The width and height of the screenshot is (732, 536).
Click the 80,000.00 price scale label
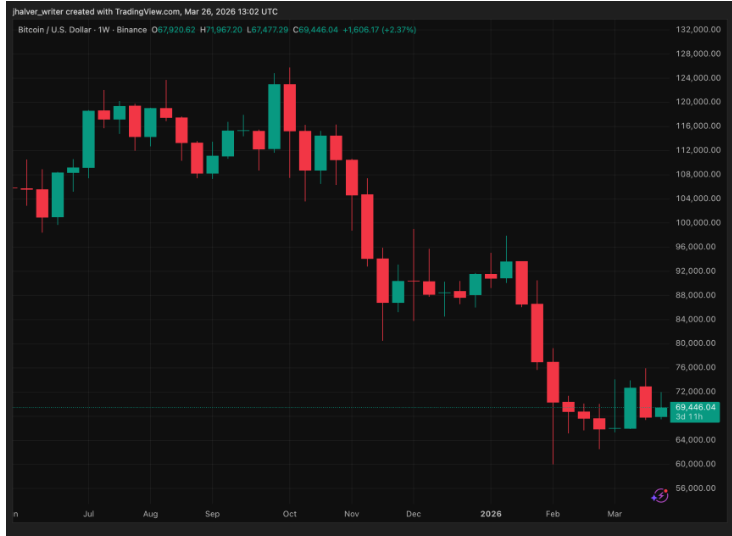tap(699, 343)
